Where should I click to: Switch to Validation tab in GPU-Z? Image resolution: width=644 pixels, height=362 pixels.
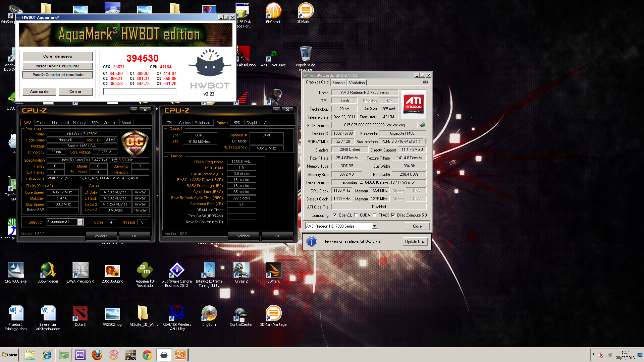[x=357, y=83]
